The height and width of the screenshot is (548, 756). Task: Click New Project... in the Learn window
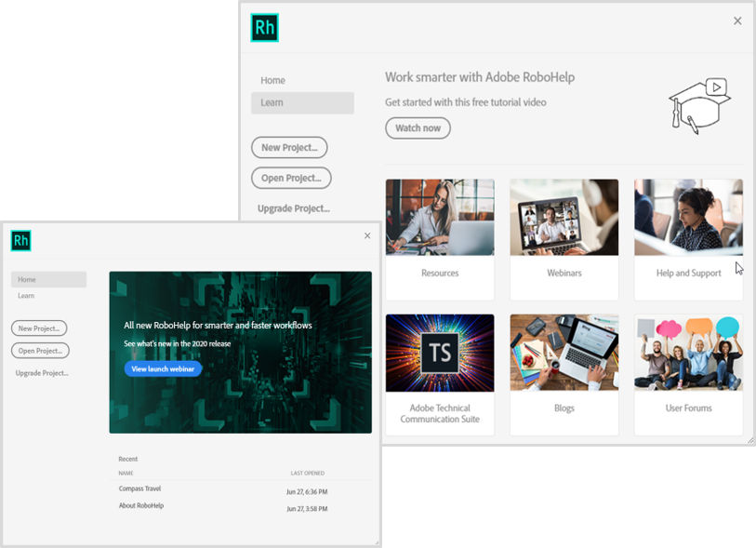pyautogui.click(x=289, y=148)
